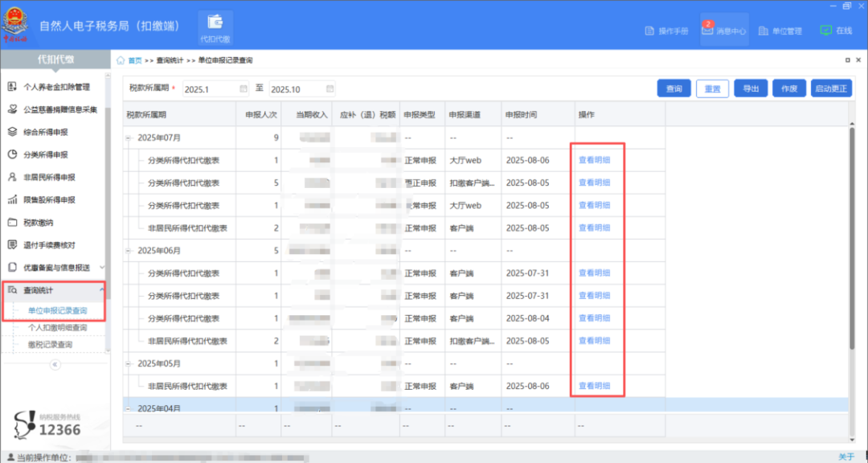The width and height of the screenshot is (868, 463).
Task: Open calendar picker for start period 2025.1
Action: tap(244, 89)
